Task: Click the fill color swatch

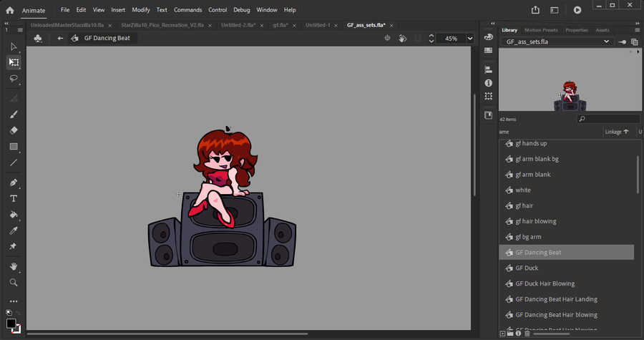Action: point(17,329)
